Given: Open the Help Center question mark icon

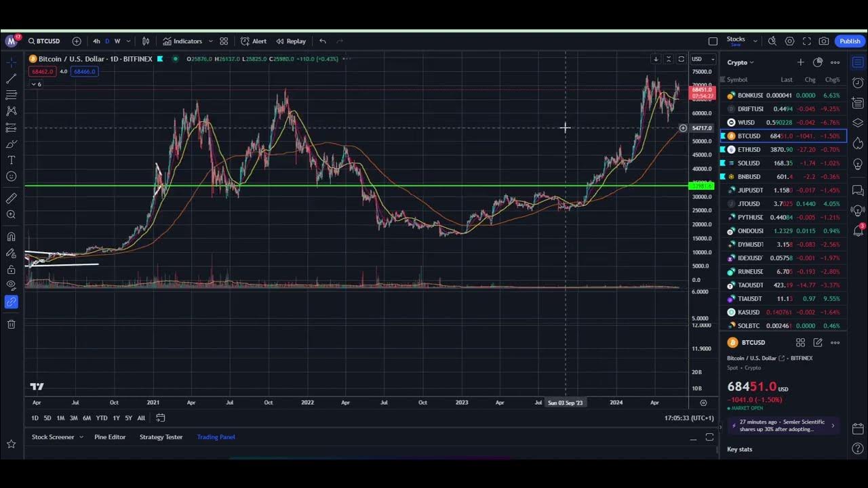Looking at the screenshot, I should [x=858, y=449].
